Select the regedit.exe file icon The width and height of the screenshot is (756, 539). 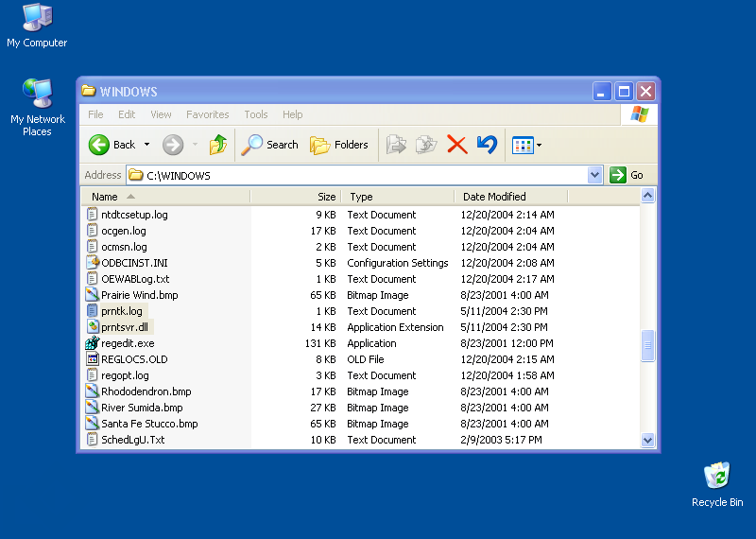[x=93, y=343]
